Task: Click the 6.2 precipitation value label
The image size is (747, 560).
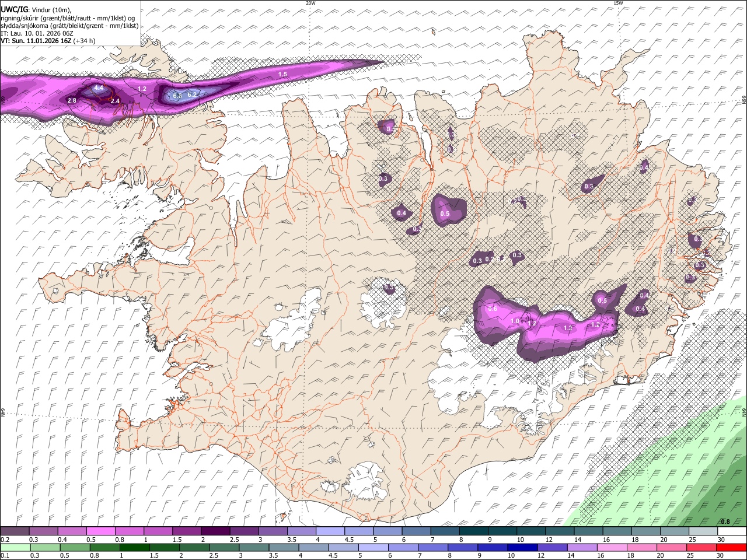Action: pos(192,94)
